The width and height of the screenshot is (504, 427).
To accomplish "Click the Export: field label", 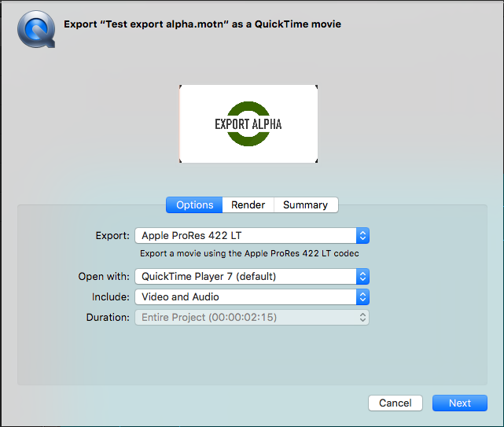I will coord(112,236).
